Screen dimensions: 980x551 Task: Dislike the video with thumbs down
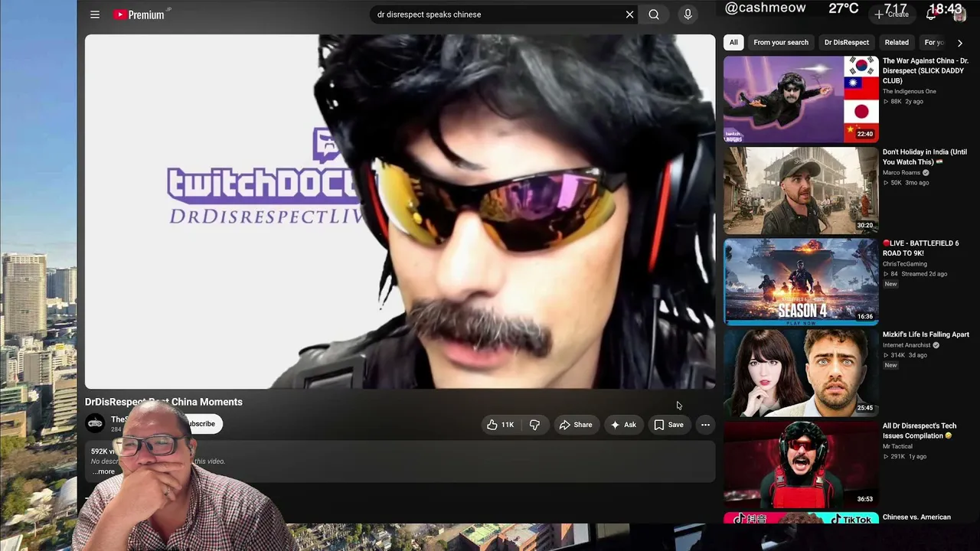pyautogui.click(x=534, y=425)
